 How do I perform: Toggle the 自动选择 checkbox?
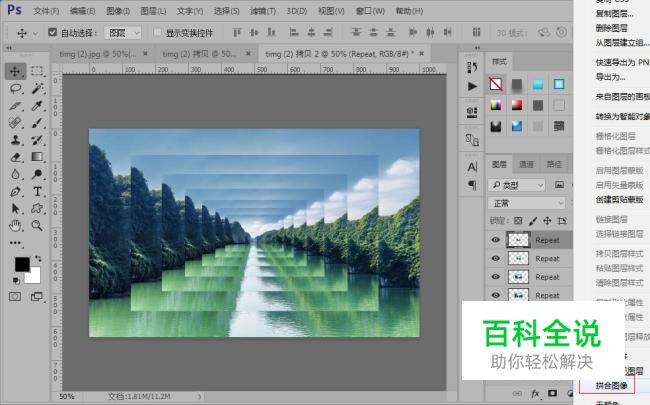pos(52,32)
